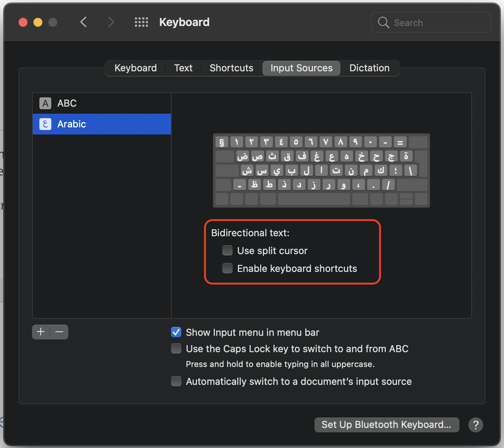Click Set Up Bluetooth Keyboard button
This screenshot has width=504, height=448.
pos(387,425)
